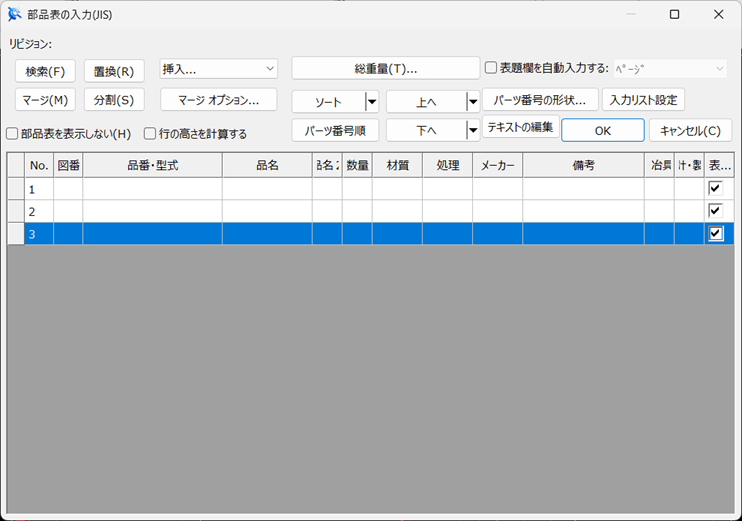Uncheck display checkbox in row 3
742x521 pixels.
[x=715, y=233]
